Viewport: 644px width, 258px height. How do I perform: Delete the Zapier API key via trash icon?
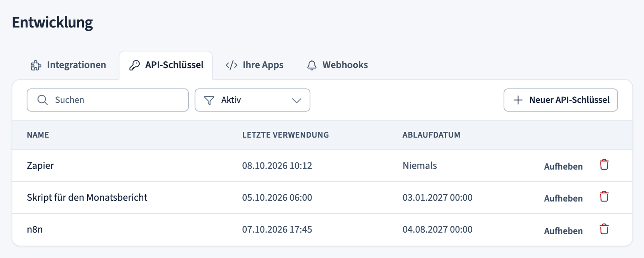pyautogui.click(x=604, y=165)
